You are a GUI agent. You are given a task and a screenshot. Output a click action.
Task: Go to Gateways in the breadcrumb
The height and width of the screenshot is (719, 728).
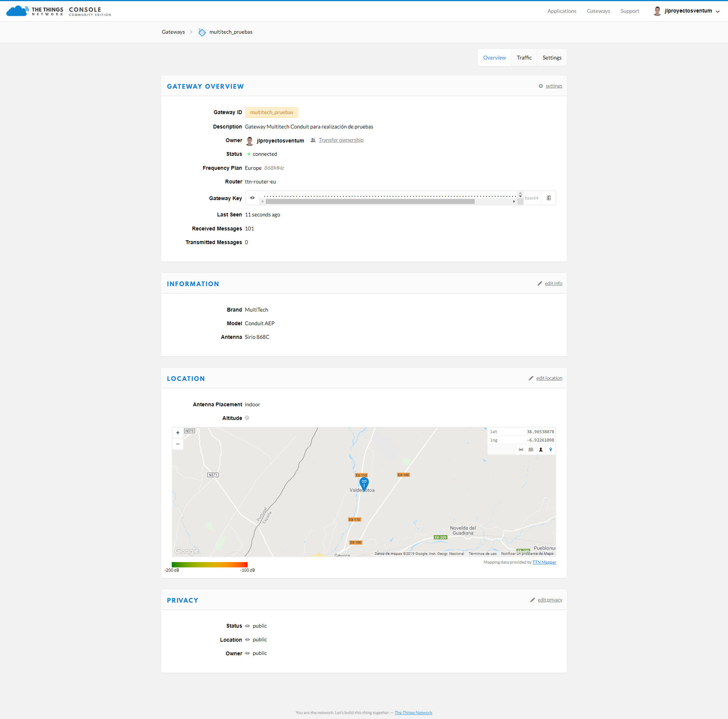pos(173,32)
